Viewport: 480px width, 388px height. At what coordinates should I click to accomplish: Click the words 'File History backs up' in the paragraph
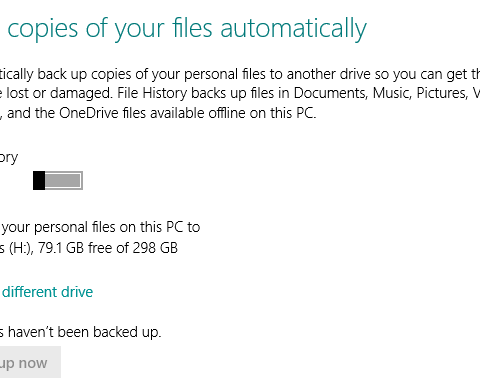pyautogui.click(x=182, y=93)
